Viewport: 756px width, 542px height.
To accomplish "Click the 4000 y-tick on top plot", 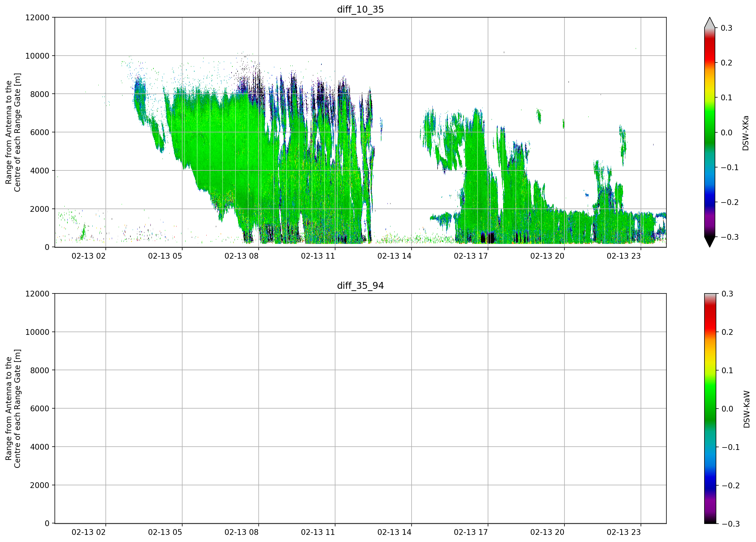I will tap(40, 171).
